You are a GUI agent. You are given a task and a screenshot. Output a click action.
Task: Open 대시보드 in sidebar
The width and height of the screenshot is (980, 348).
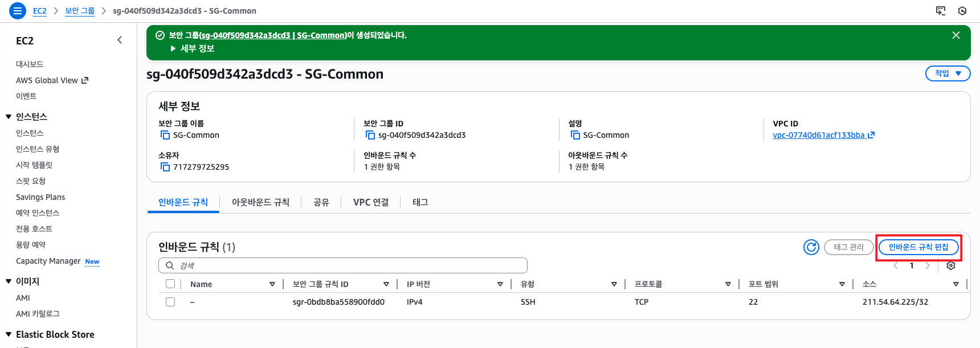point(30,64)
